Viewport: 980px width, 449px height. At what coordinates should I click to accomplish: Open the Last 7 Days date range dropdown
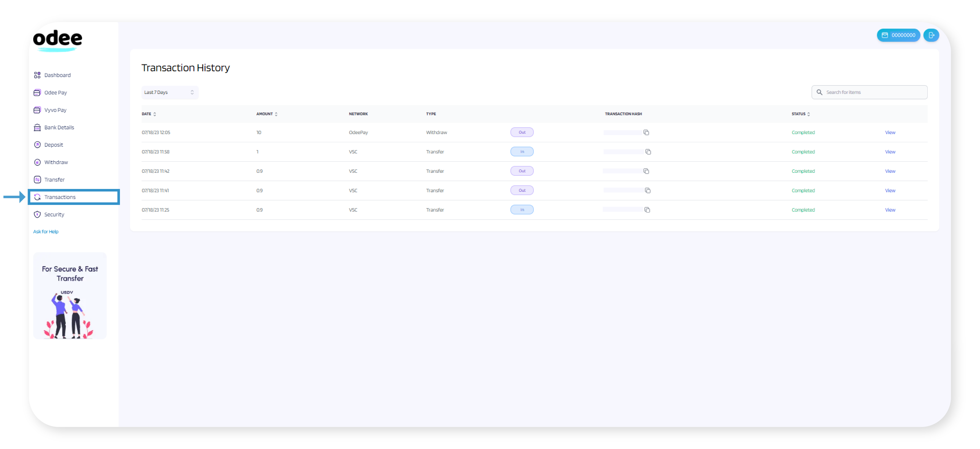point(170,92)
